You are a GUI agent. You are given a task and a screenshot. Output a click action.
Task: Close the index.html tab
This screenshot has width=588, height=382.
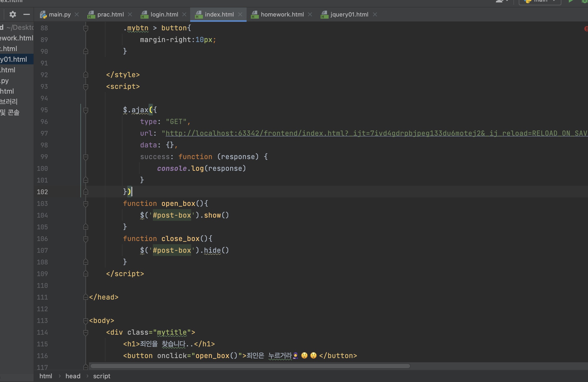click(240, 14)
